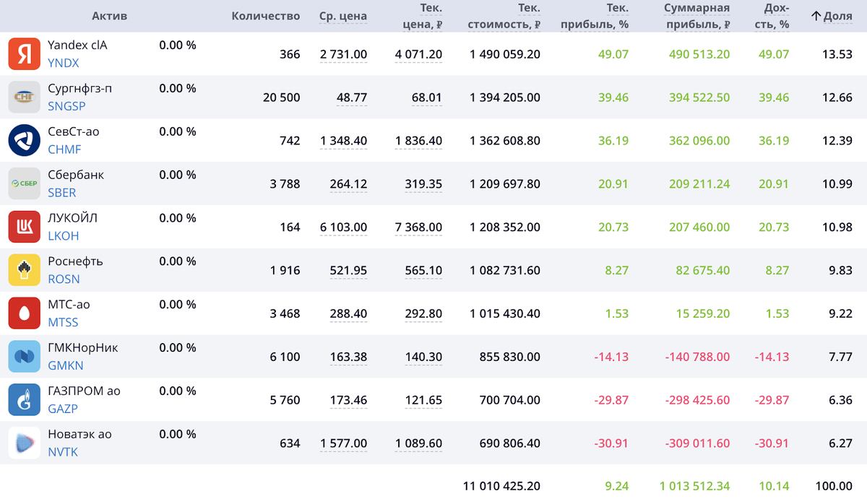The height and width of the screenshot is (504, 867).
Task: Toggle sort on the Доля column header
Action: (832, 16)
